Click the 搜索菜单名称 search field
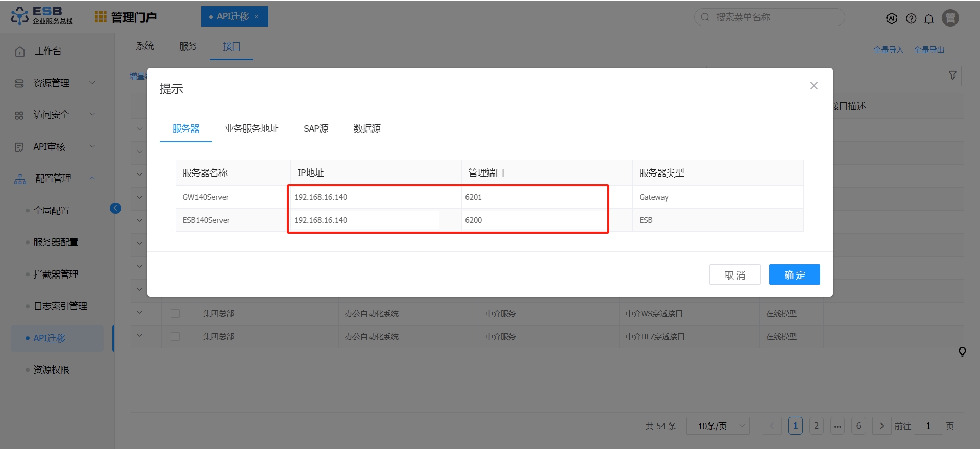 pos(776,17)
